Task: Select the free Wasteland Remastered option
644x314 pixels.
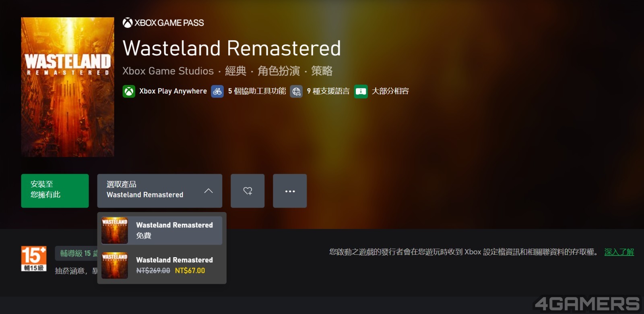Action: click(x=162, y=231)
